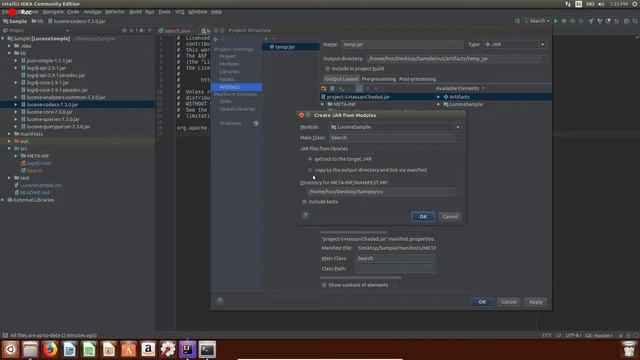Open system settings gear in top panel

(x=635, y=4)
